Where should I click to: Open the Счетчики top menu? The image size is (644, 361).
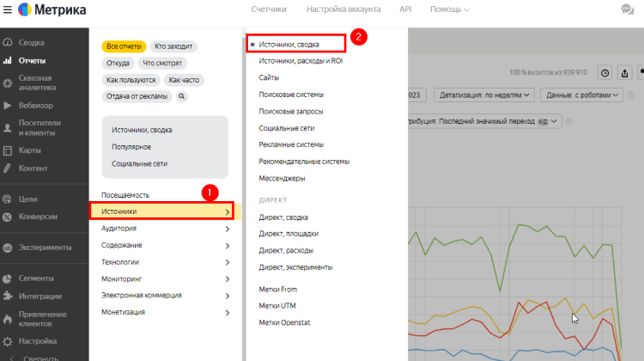pos(269,9)
